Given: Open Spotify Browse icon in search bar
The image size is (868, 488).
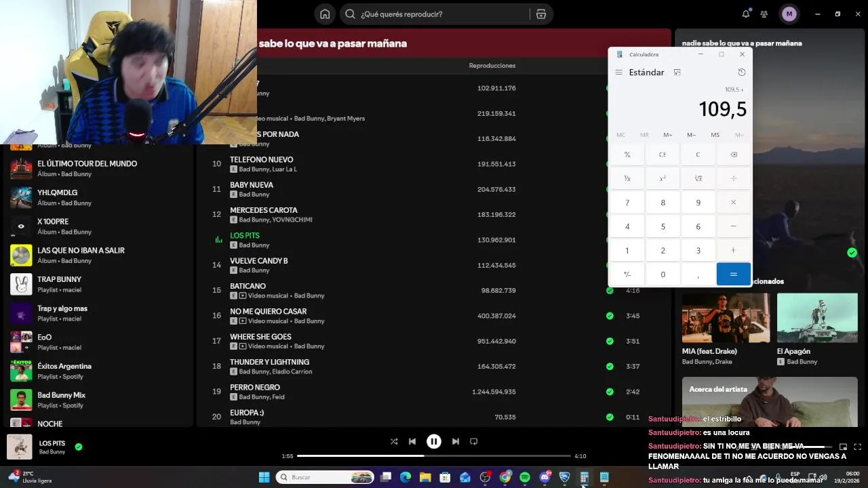Looking at the screenshot, I should pyautogui.click(x=540, y=14).
